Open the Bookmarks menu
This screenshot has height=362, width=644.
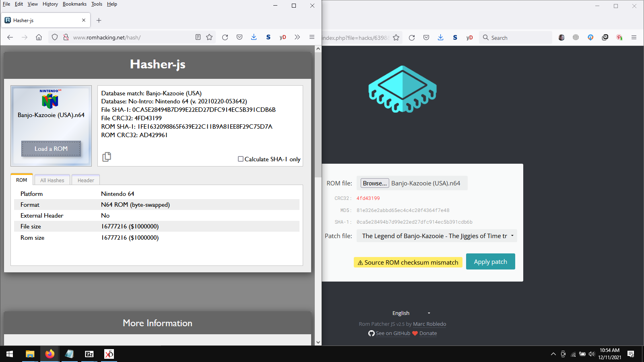click(74, 4)
